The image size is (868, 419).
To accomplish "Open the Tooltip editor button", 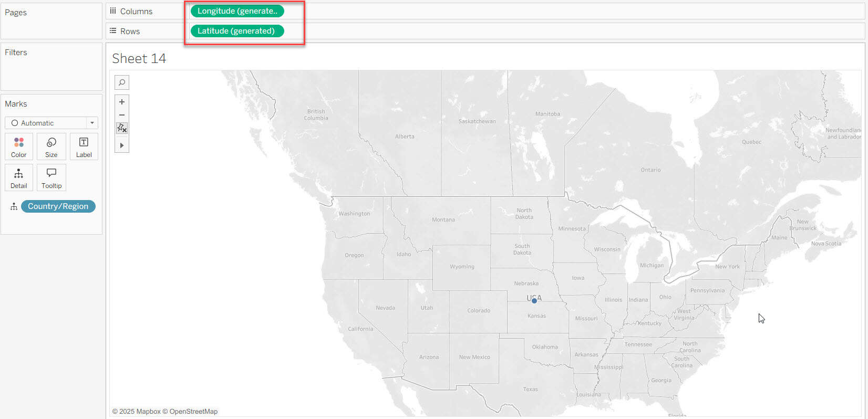I will (x=51, y=177).
